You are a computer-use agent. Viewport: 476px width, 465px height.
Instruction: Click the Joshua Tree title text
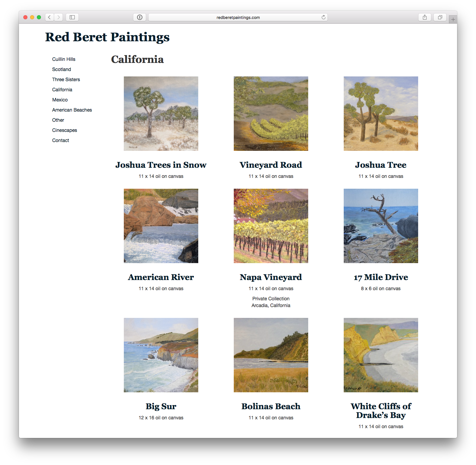[x=381, y=165]
